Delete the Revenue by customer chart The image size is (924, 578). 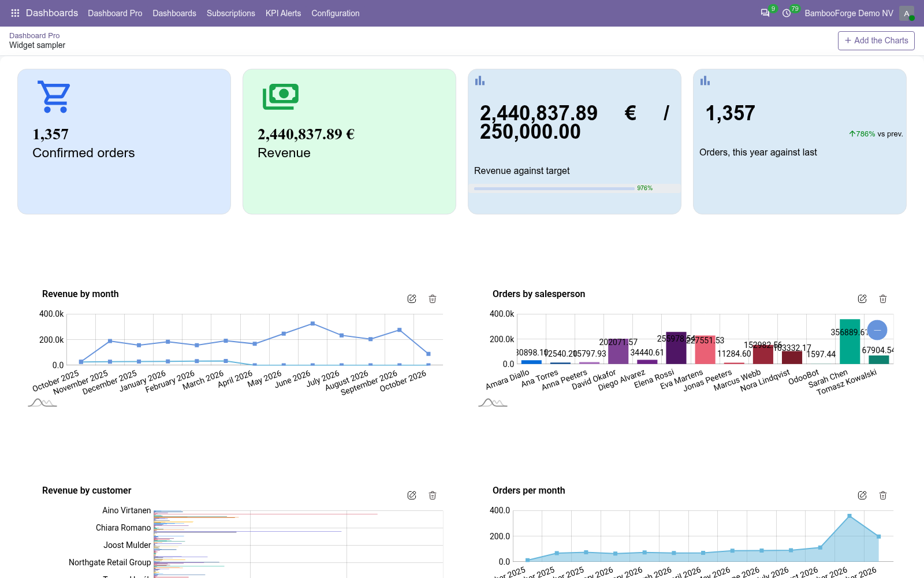[x=433, y=495]
